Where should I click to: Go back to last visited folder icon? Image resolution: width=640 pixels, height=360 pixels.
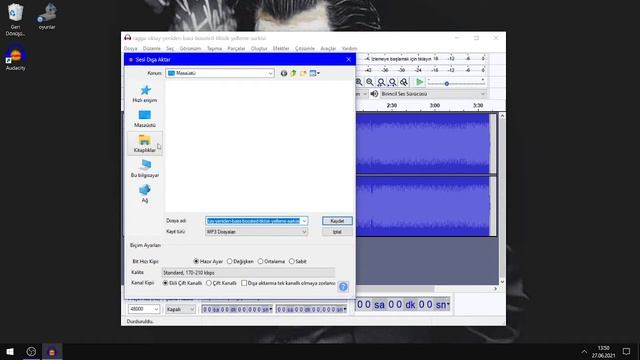pyautogui.click(x=284, y=73)
